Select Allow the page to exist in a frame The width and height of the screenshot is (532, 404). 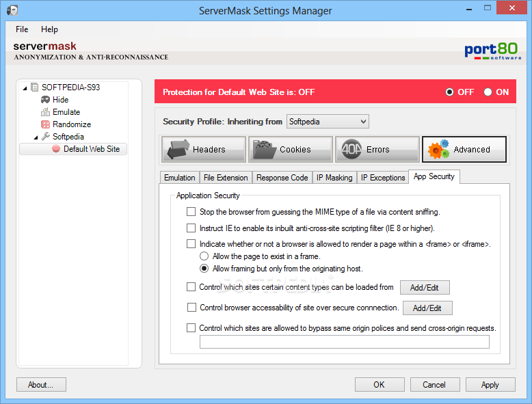[x=204, y=256]
